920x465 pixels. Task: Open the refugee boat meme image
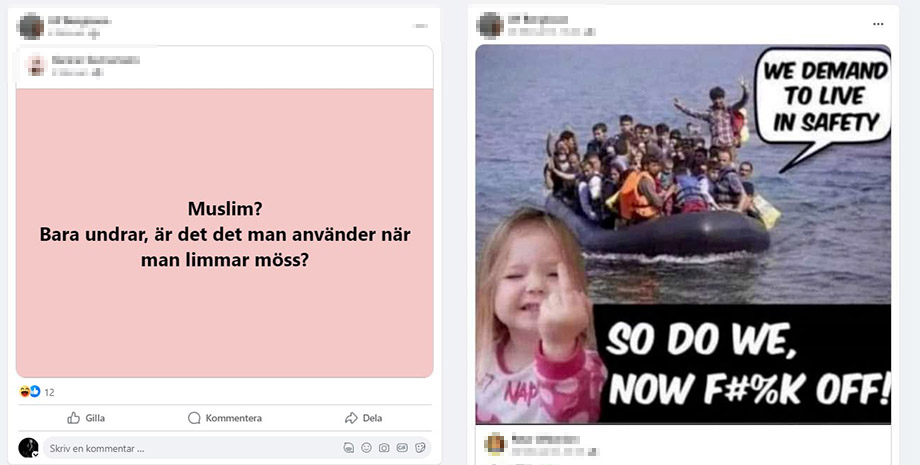tap(683, 234)
